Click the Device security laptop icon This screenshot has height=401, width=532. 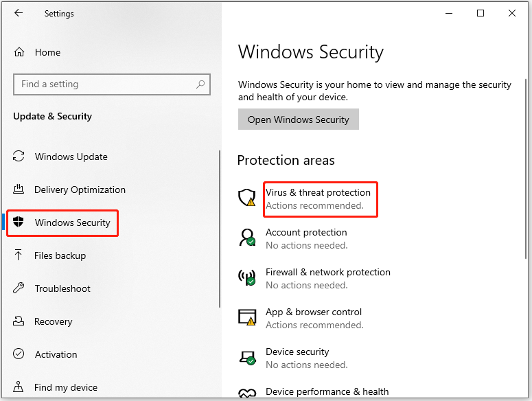point(246,357)
